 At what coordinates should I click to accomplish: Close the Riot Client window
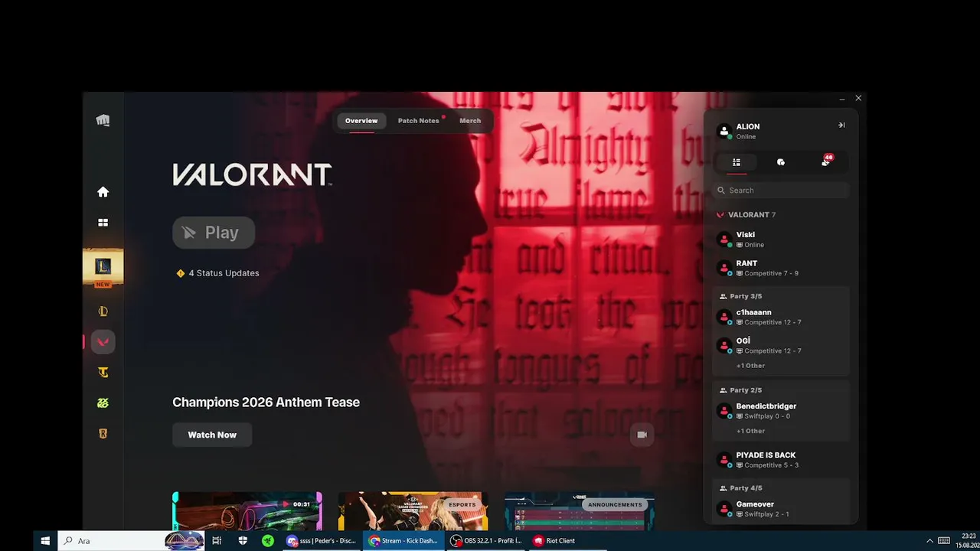(x=858, y=98)
